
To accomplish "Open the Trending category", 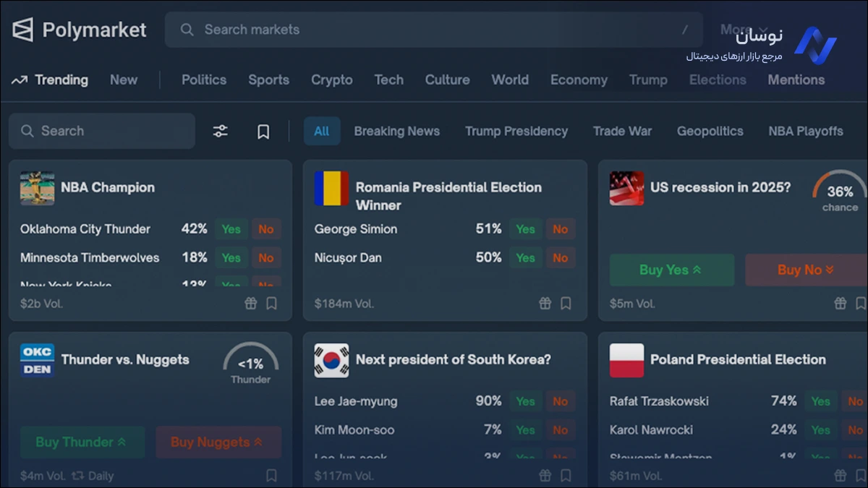I will tap(50, 80).
